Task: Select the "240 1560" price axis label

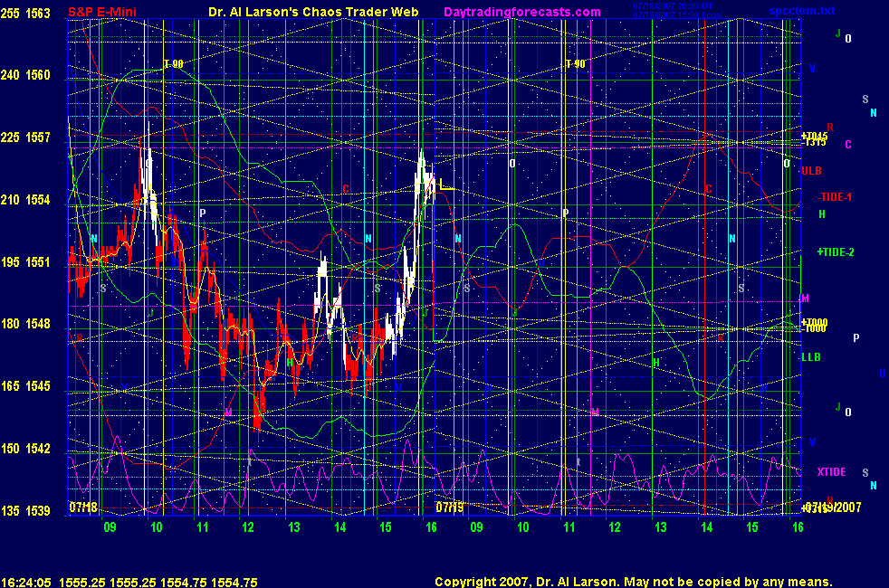Action: [25, 75]
